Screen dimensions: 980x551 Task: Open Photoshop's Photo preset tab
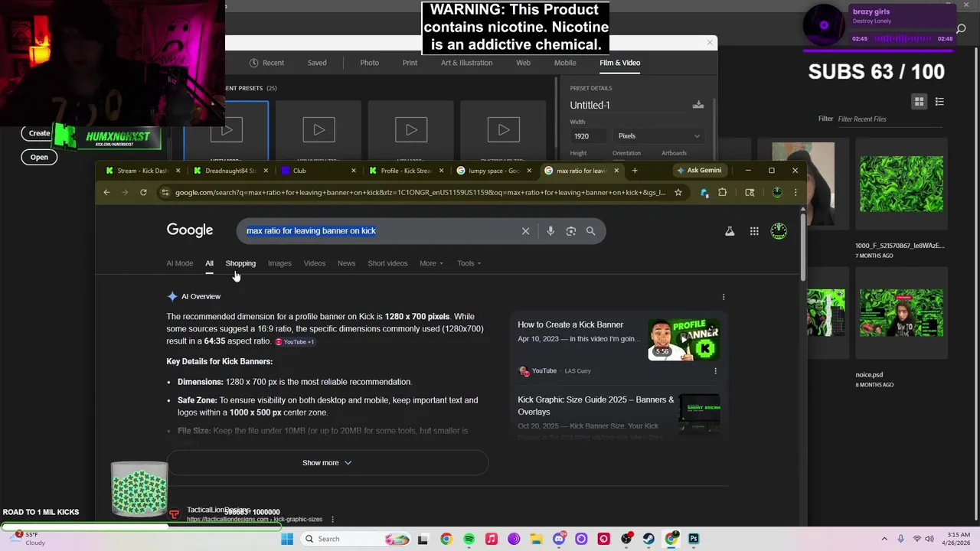(x=369, y=63)
